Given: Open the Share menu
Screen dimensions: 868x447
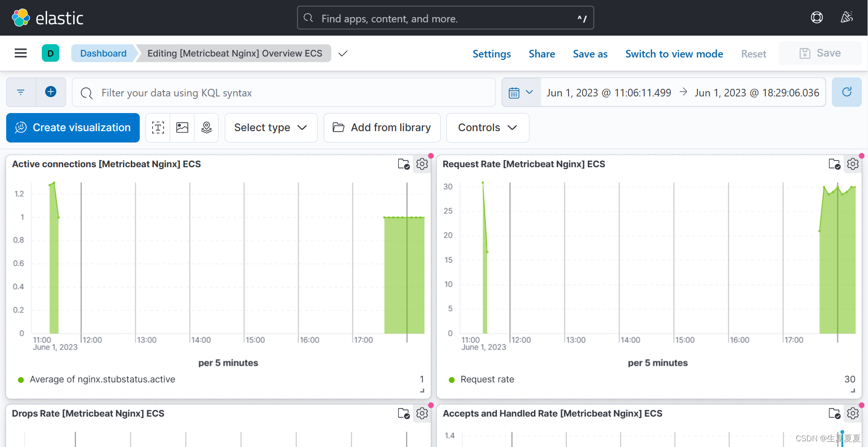Looking at the screenshot, I should [x=542, y=54].
